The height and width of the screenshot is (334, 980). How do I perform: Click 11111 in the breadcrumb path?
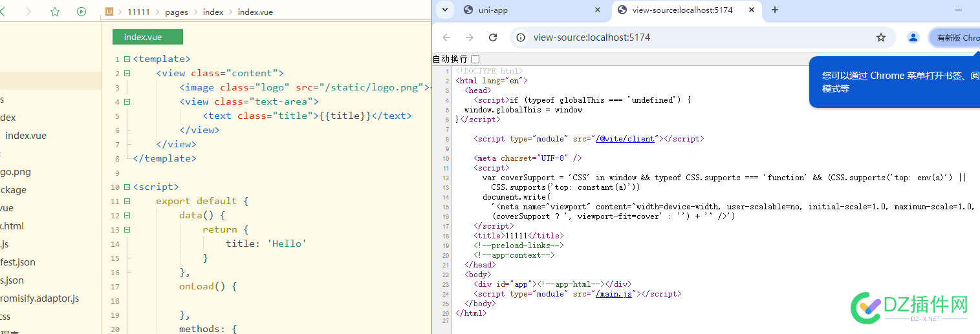click(x=139, y=12)
